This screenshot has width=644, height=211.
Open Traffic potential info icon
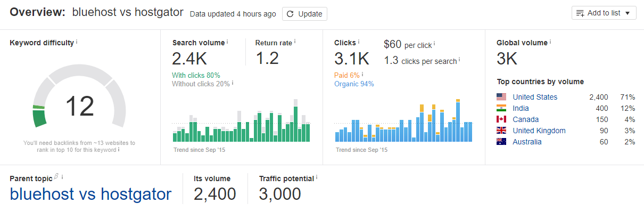pyautogui.click(x=317, y=177)
